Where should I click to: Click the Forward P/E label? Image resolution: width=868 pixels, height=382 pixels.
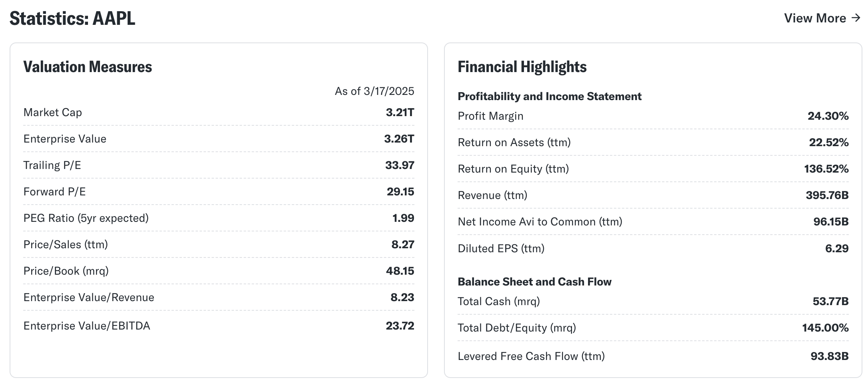[x=54, y=192]
